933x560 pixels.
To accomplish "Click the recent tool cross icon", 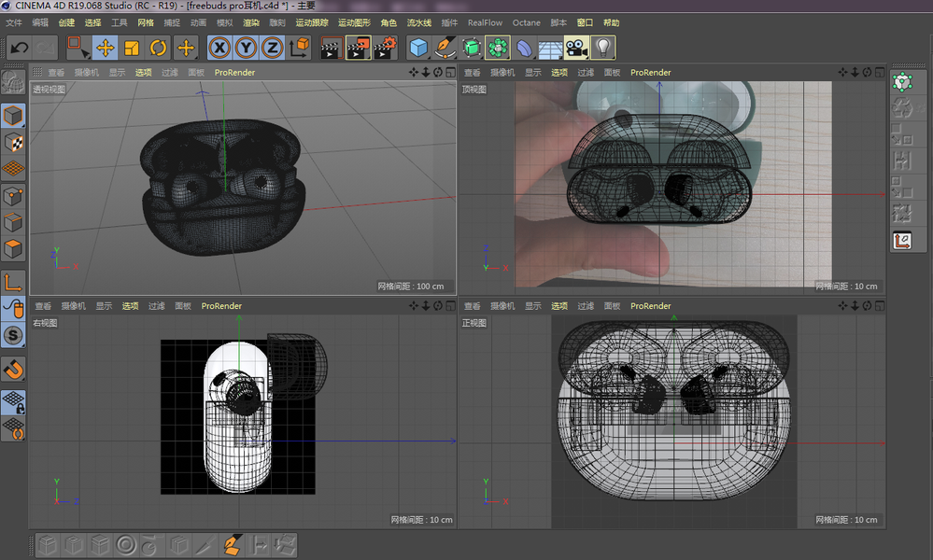I will coord(186,48).
